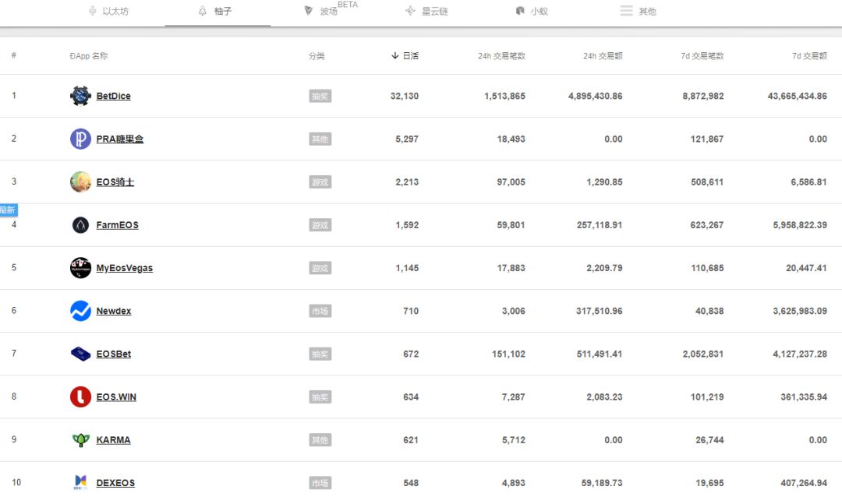Sort by 7d 交易额 column header
Image resolution: width=842 pixels, height=504 pixels.
pos(810,56)
